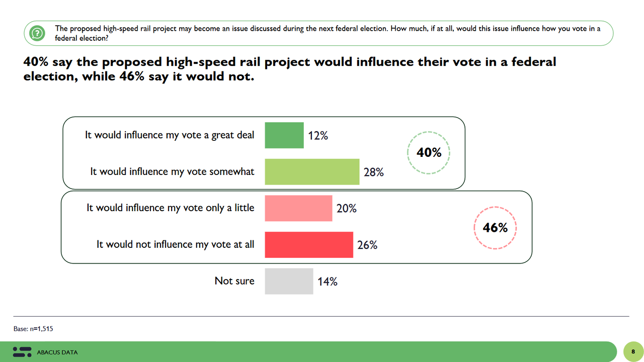The height and width of the screenshot is (362, 644).
Task: Click the ABACUS DATA footer text
Action: (57, 352)
